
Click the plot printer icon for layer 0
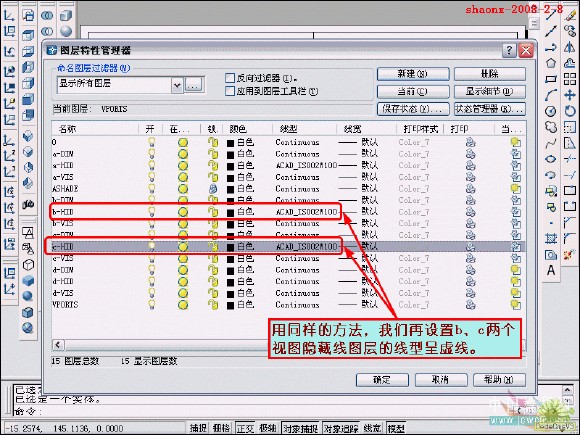point(470,142)
